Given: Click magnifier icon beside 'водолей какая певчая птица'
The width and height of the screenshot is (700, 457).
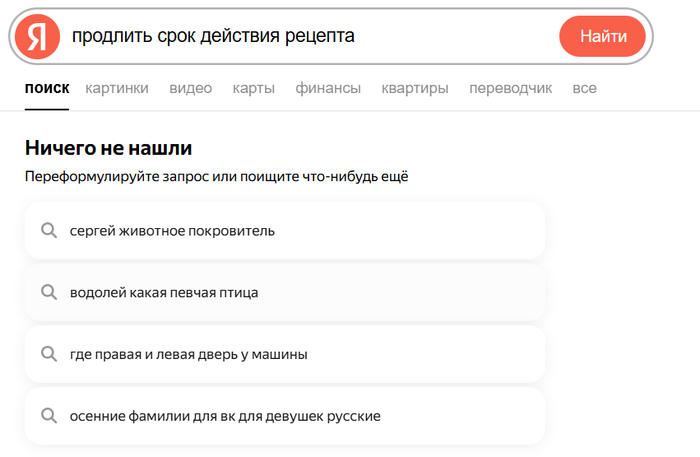Looking at the screenshot, I should pyautogui.click(x=48, y=292).
